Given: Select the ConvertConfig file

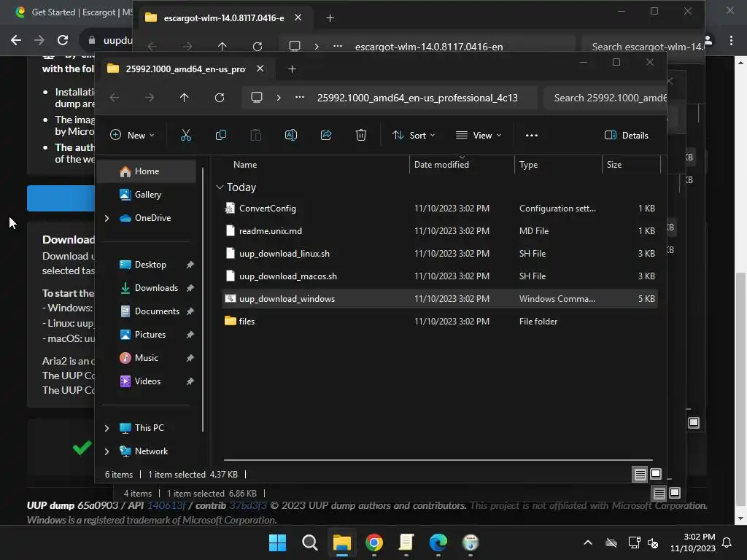Looking at the screenshot, I should [440, 208].
